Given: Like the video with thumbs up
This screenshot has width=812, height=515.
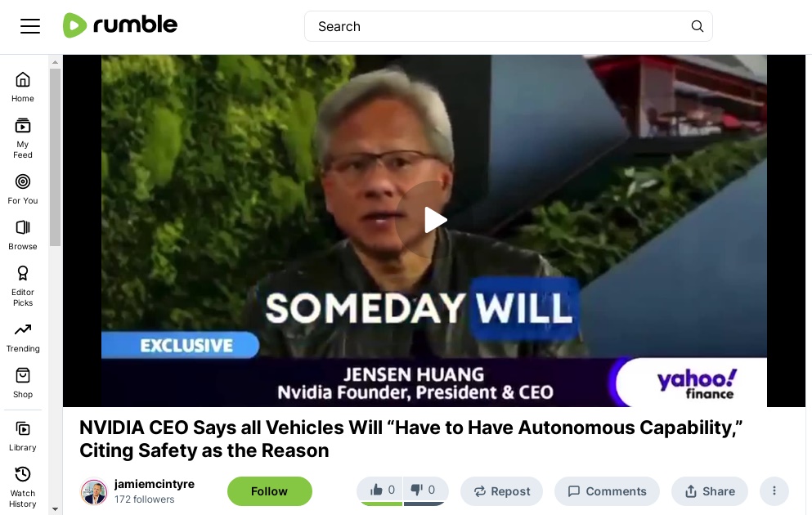Looking at the screenshot, I should pos(382,490).
